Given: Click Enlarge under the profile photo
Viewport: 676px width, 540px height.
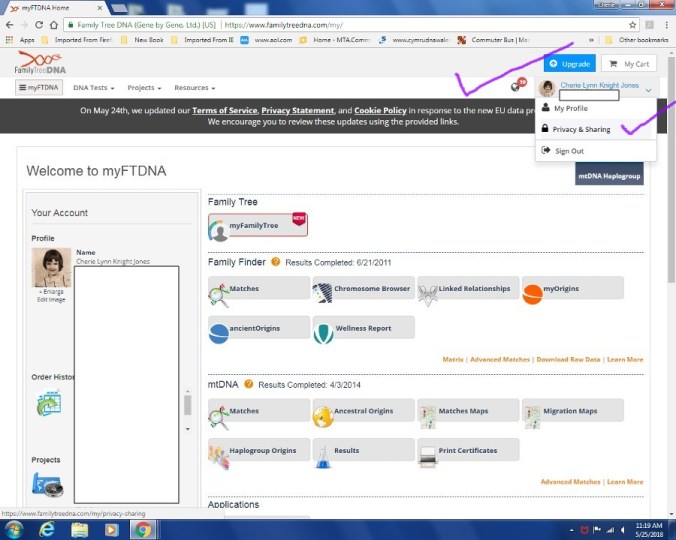Looking at the screenshot, I should pyautogui.click(x=51, y=292).
